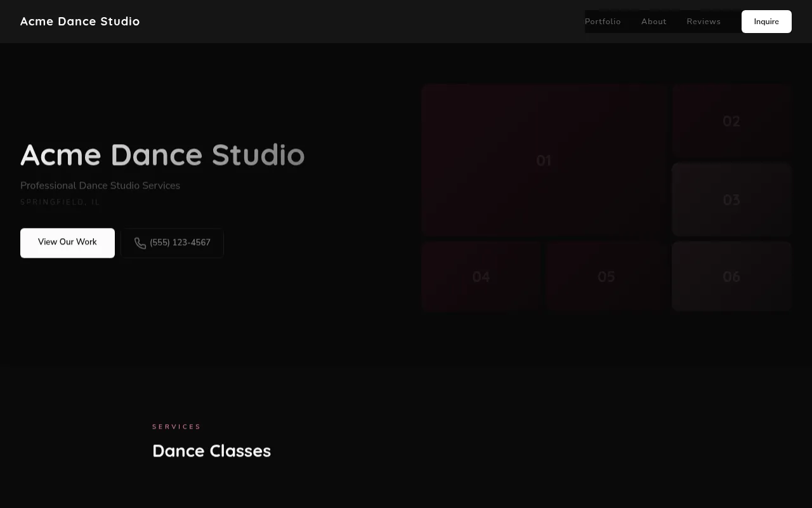The image size is (812, 508).
Task: Open the About navigation item
Action: tap(653, 21)
